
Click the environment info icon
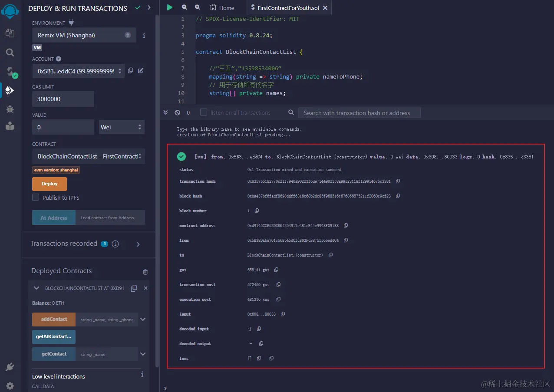tap(144, 36)
